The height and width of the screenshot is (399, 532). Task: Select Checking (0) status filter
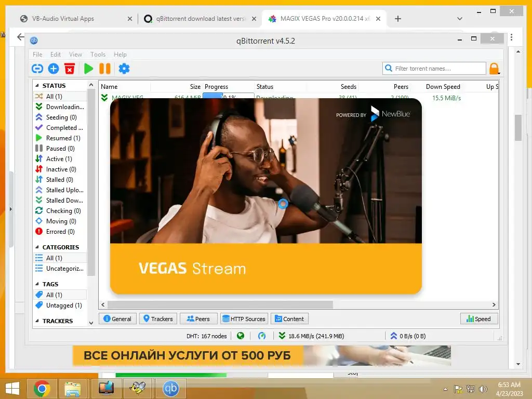coord(60,211)
